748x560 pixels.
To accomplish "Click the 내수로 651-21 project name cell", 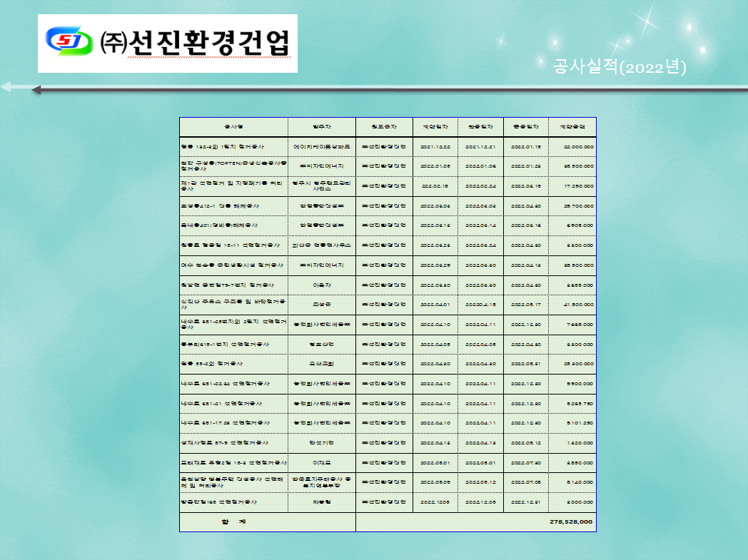I will [233, 403].
